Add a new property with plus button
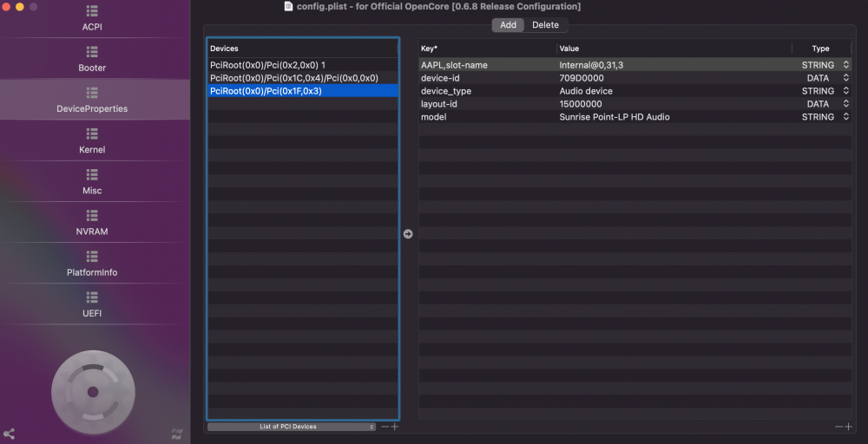Viewport: 868px width, 444px height. click(x=848, y=427)
